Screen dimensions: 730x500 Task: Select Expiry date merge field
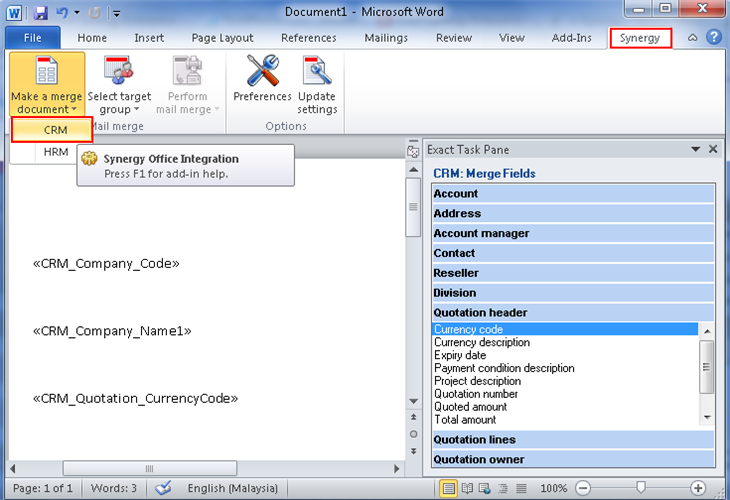point(460,355)
